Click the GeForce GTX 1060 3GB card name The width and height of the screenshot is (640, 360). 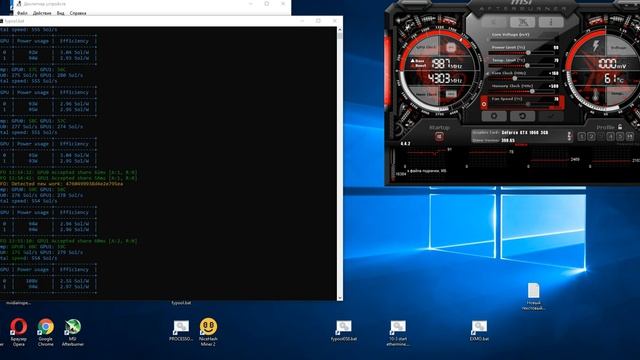pyautogui.click(x=525, y=133)
